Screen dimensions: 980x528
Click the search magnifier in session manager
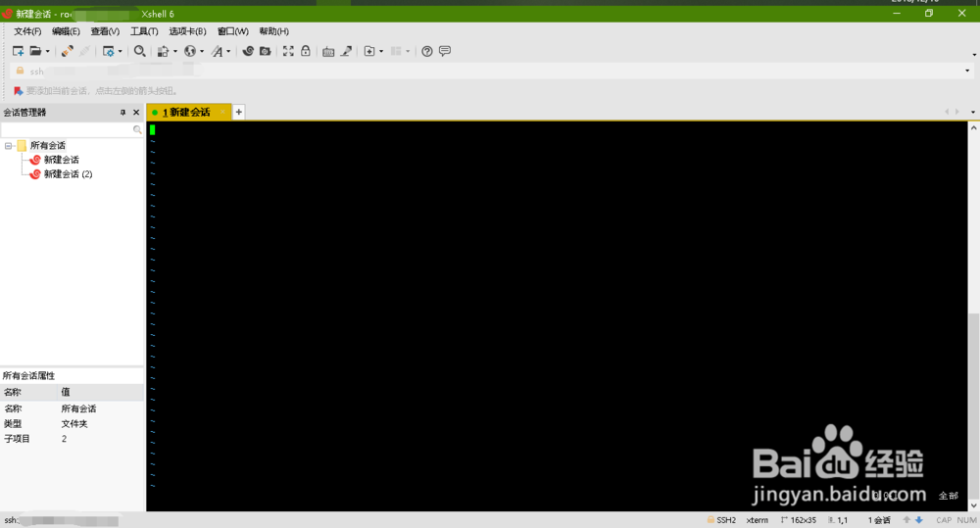pos(137,129)
